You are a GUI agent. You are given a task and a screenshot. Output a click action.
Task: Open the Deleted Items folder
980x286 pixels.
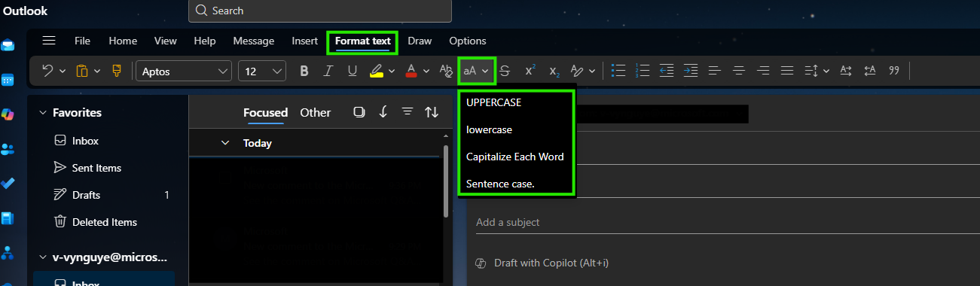[x=104, y=222]
